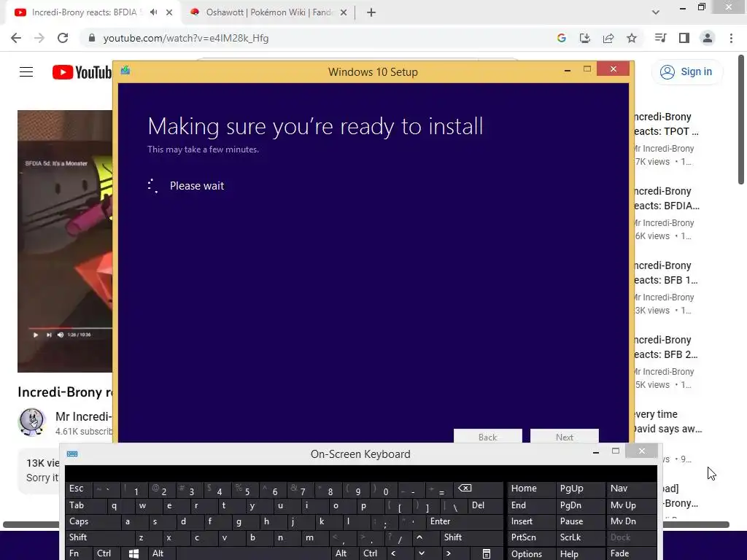The width and height of the screenshot is (747, 560).
Task: Mute the video player volume icon
Action: tap(61, 335)
